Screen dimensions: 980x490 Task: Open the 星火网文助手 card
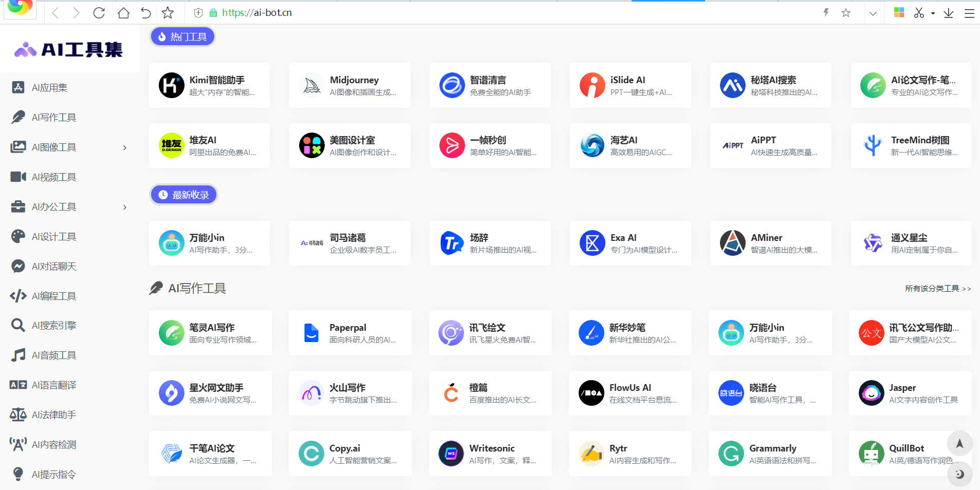[210, 393]
